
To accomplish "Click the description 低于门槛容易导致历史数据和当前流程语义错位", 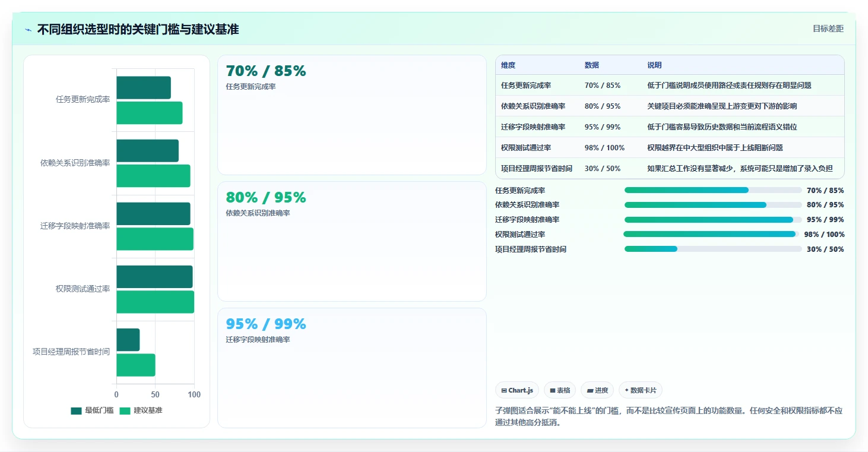I will 723,127.
